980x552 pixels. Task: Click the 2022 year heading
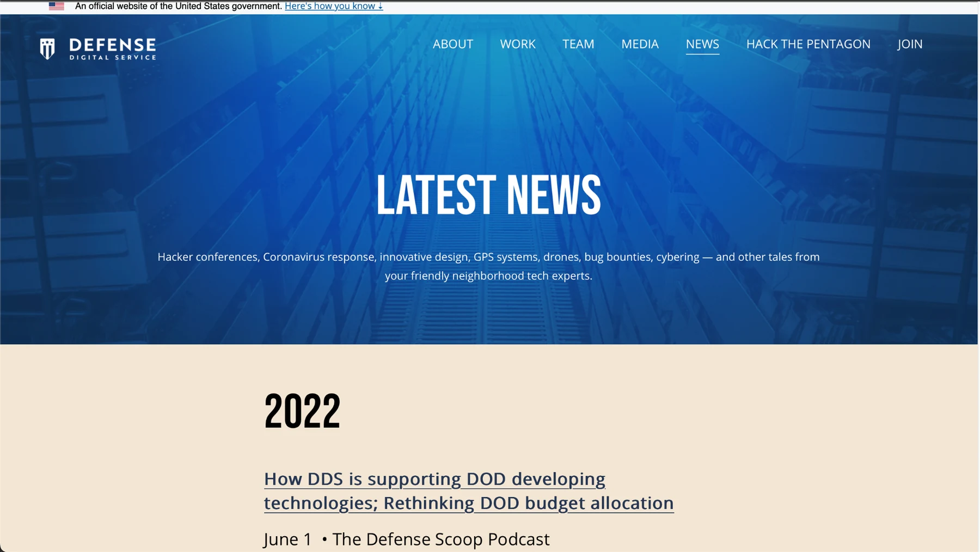[302, 411]
